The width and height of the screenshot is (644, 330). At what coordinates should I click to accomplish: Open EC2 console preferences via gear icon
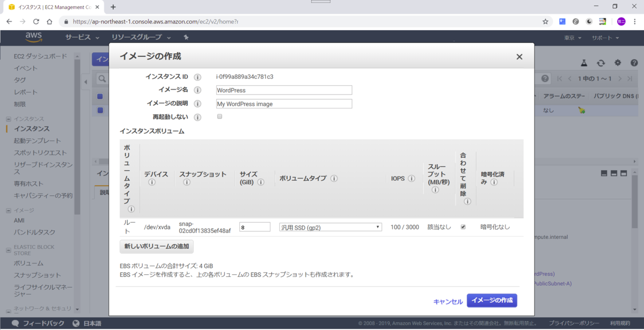click(x=619, y=63)
